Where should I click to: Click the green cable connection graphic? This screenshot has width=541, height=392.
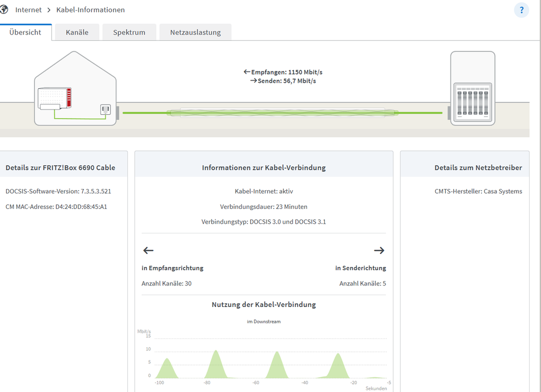click(282, 113)
